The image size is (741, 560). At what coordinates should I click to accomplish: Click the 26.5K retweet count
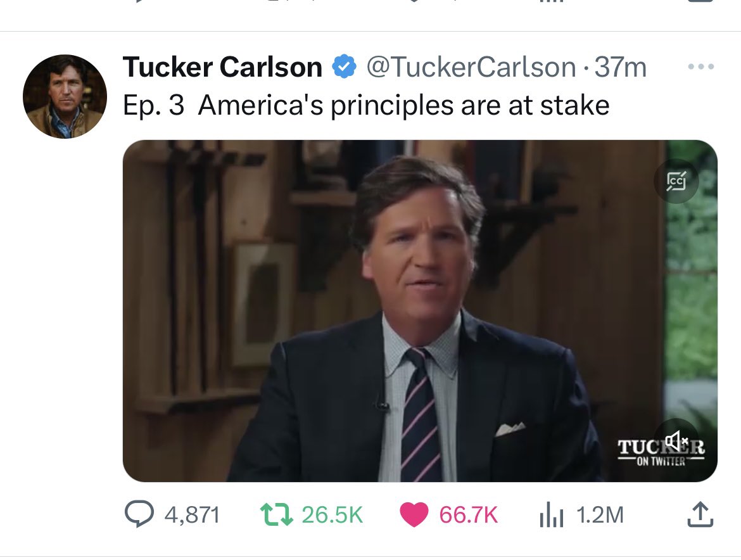(332, 515)
